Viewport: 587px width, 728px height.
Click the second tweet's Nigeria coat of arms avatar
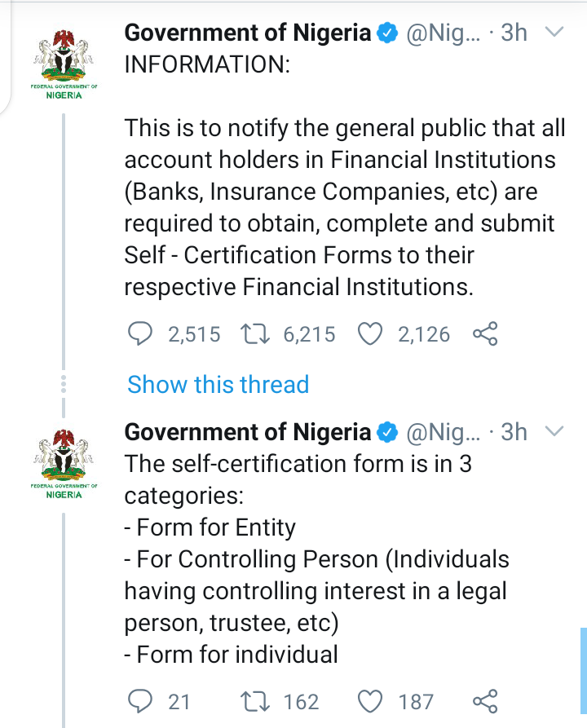pos(63,461)
